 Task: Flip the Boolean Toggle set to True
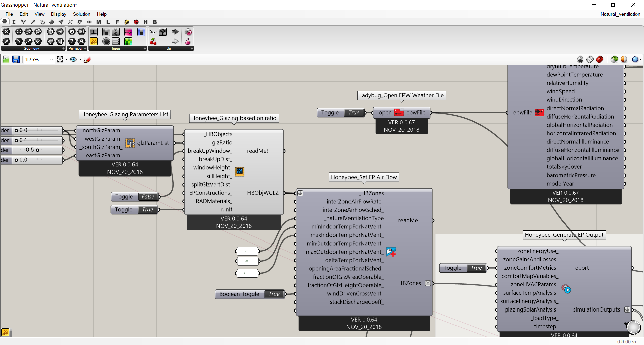pos(274,294)
